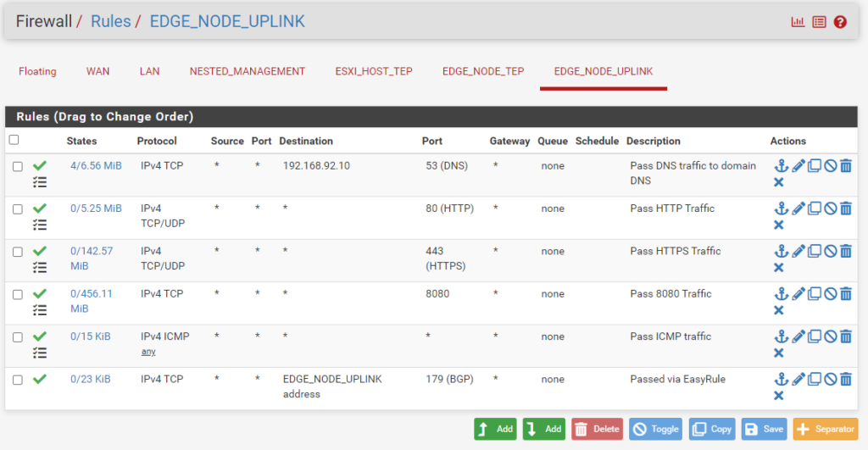Switch to the EDGE_NODE_TEP tab
The image size is (868, 450).
tap(483, 71)
